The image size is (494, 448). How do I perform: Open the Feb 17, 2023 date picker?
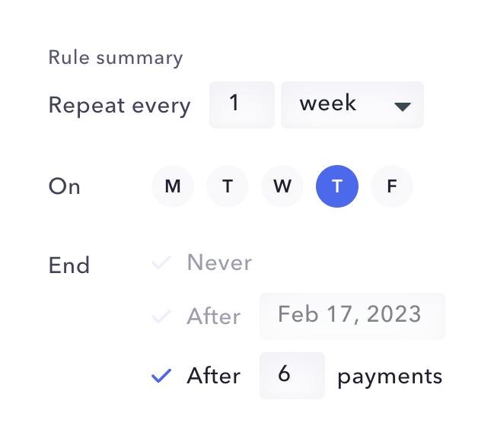(x=352, y=316)
